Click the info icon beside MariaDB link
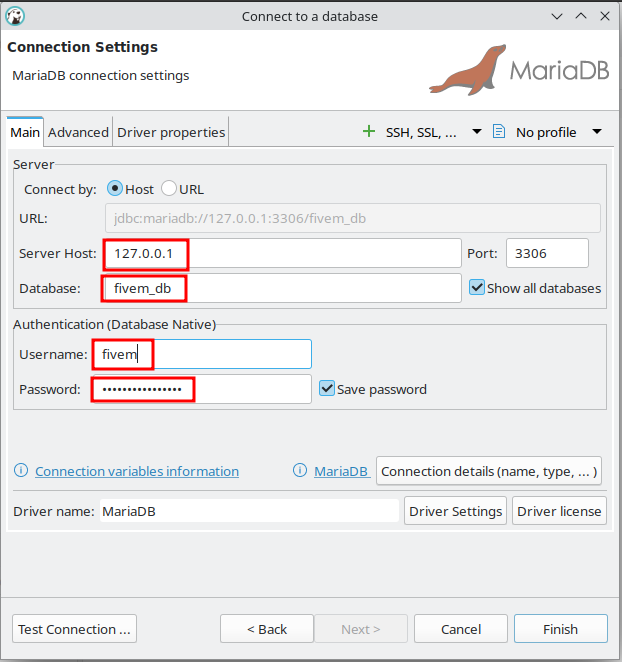This screenshot has width=622, height=662. click(x=300, y=471)
